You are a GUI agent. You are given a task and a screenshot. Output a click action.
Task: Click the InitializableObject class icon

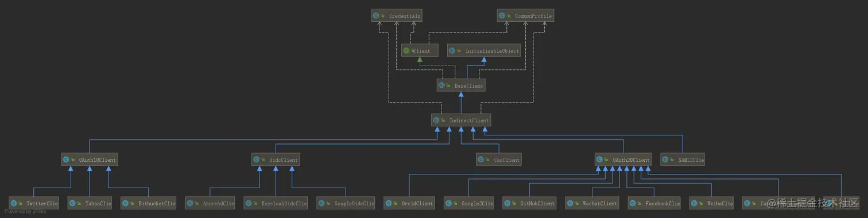point(452,50)
